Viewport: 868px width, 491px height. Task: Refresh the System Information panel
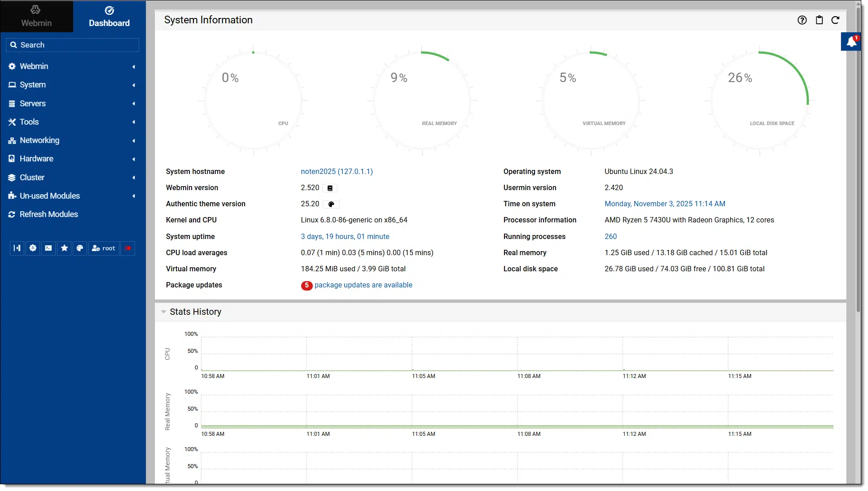point(835,20)
